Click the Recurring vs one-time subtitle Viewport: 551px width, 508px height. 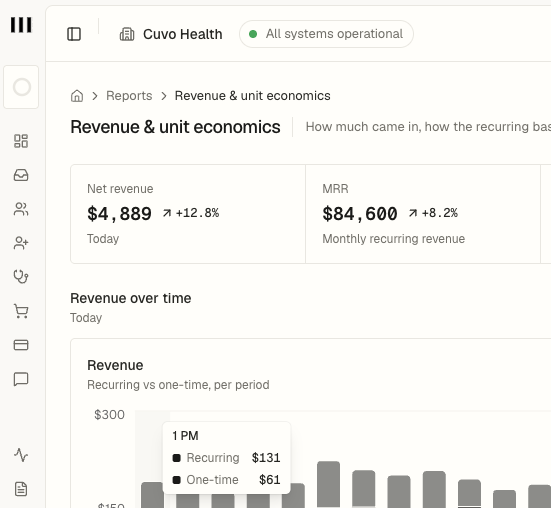click(x=178, y=385)
